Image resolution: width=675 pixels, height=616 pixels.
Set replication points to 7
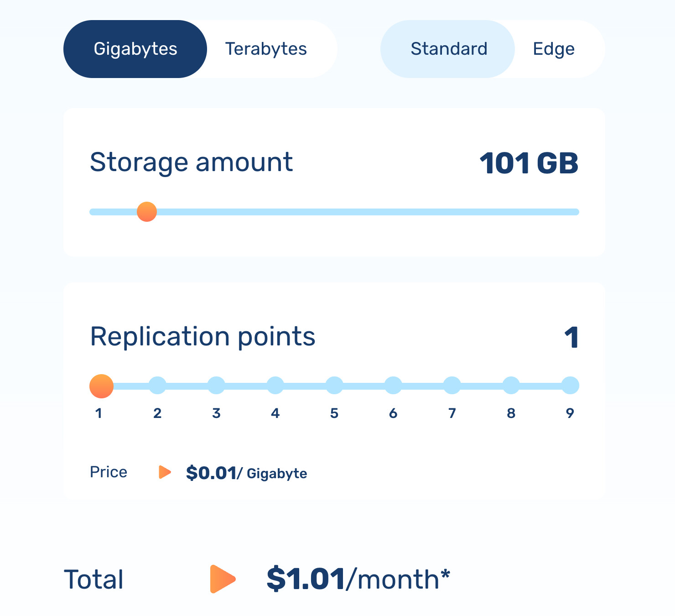point(452,386)
